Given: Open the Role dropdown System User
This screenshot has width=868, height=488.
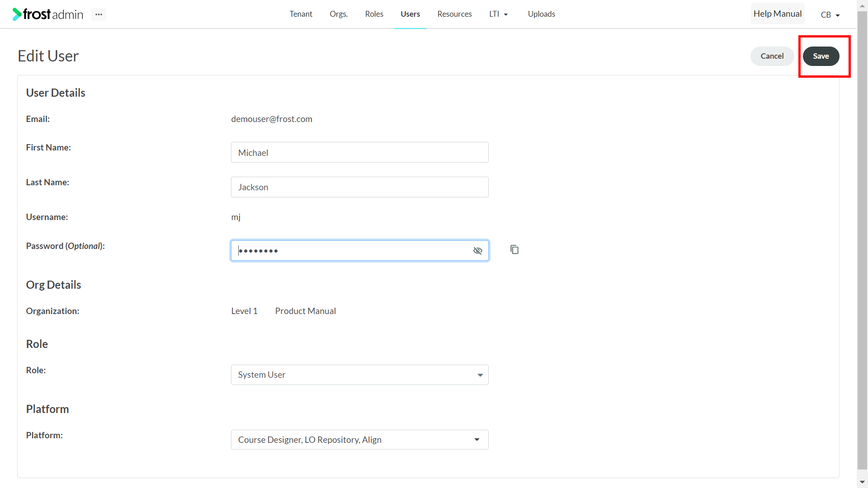Looking at the screenshot, I should pyautogui.click(x=360, y=375).
